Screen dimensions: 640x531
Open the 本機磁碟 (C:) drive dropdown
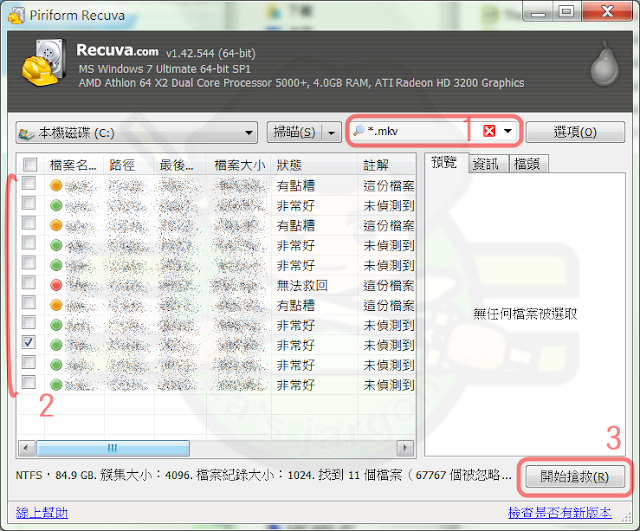click(248, 133)
